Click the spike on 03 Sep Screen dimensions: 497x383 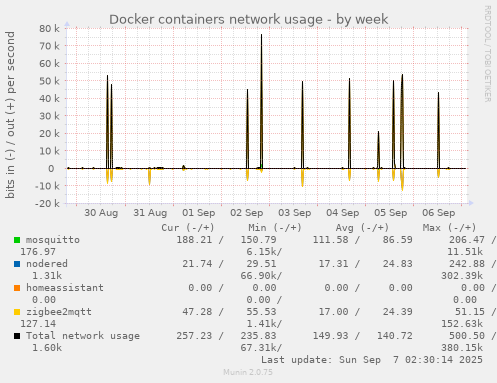302,125
